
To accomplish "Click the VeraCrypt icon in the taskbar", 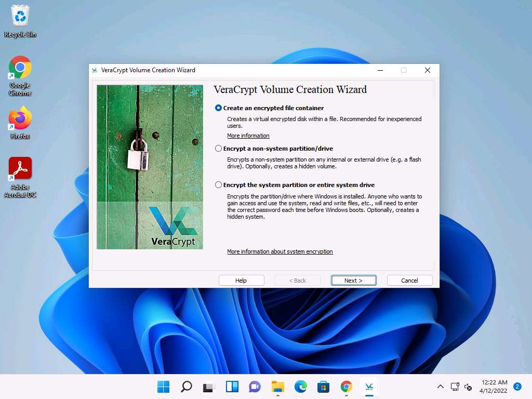I will 369,387.
